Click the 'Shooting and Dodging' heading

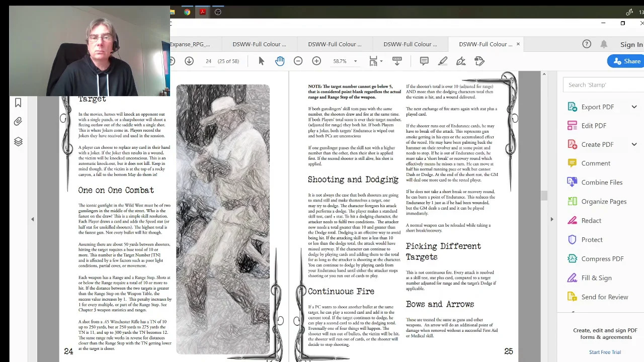[353, 180]
